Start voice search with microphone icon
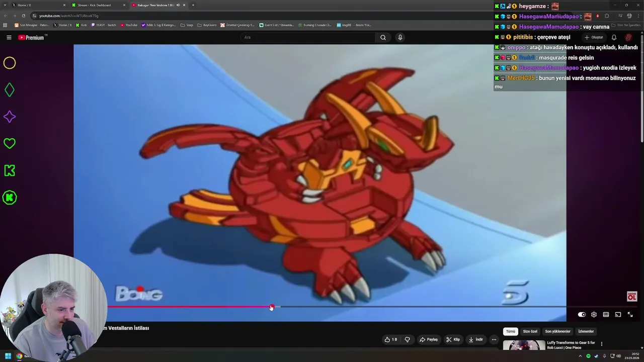This screenshot has width=644, height=362. 400,37
